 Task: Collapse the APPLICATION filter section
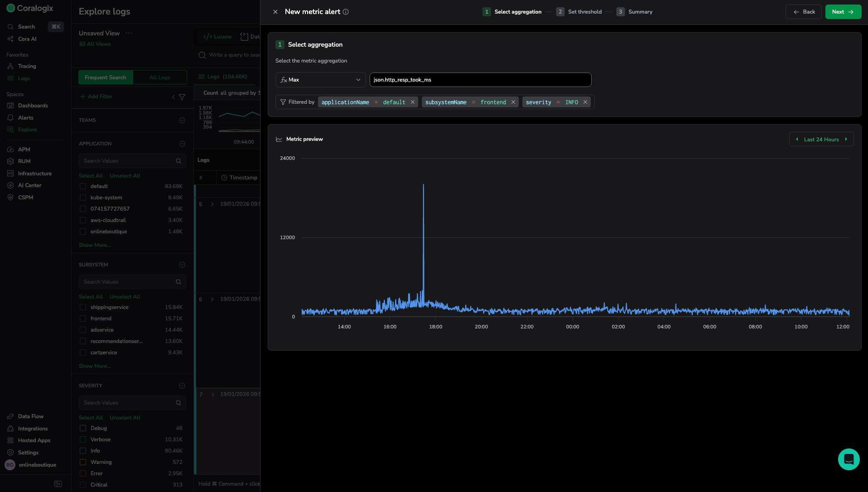click(x=182, y=144)
